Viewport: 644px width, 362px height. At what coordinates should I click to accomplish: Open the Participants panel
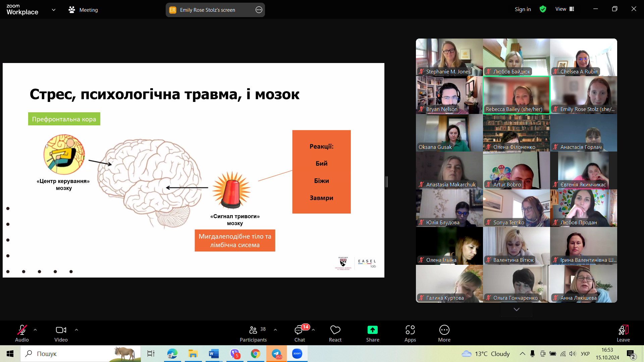pyautogui.click(x=253, y=333)
